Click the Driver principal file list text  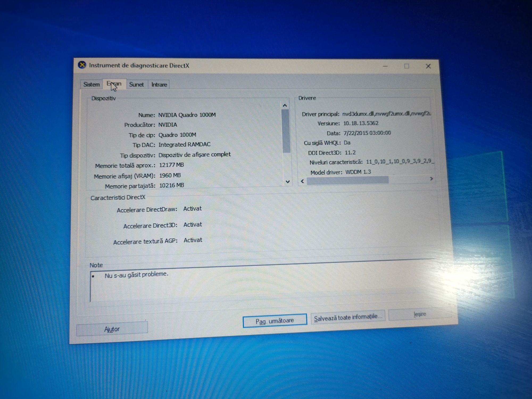[x=386, y=114]
